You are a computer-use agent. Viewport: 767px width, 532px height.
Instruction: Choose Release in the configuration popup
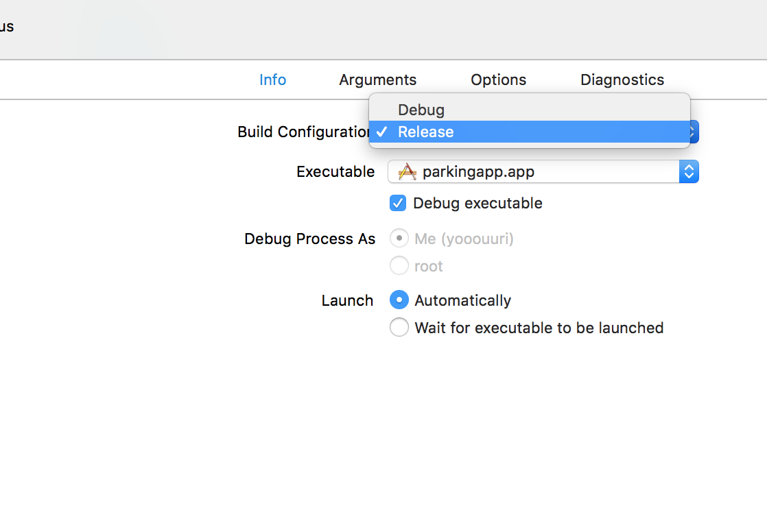(x=425, y=132)
